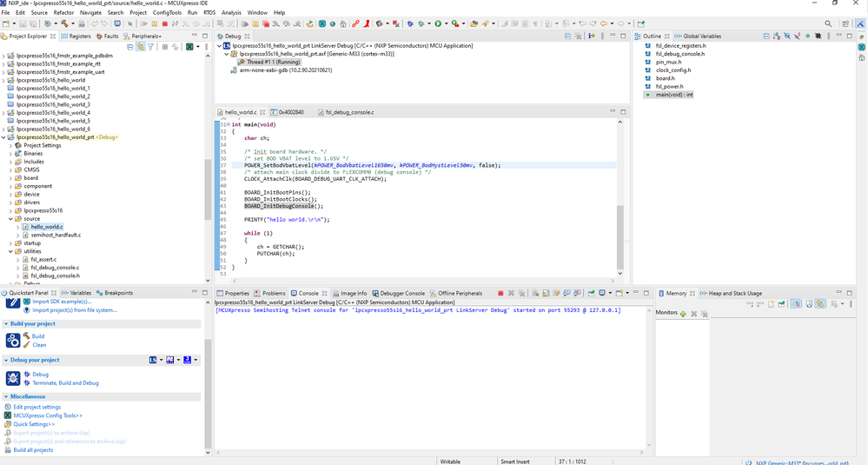Expand the drivers folder
The height and width of the screenshot is (465, 868).
[x=10, y=203]
